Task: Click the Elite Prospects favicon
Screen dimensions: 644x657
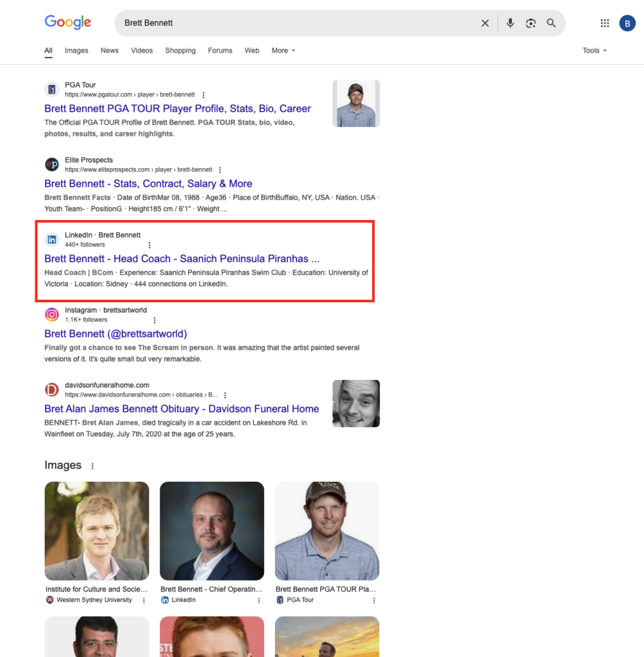Action: point(52,164)
